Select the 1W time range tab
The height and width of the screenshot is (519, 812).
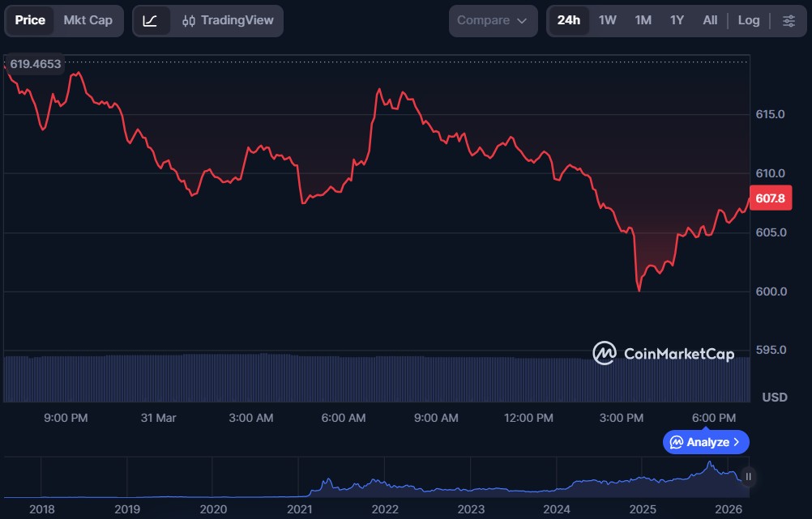(607, 20)
